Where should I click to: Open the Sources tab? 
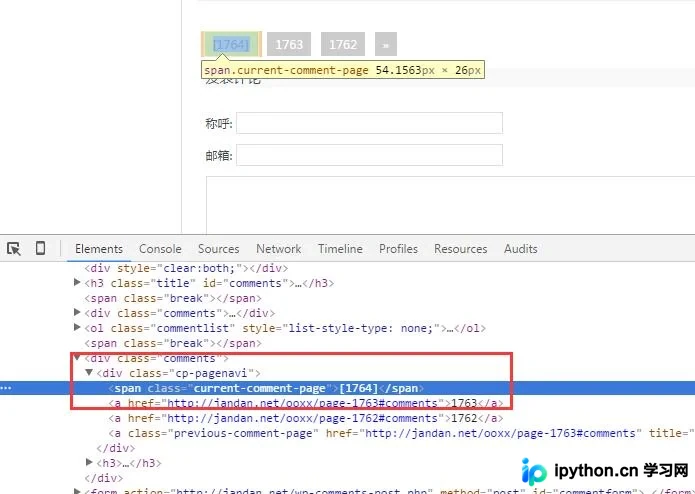click(219, 249)
